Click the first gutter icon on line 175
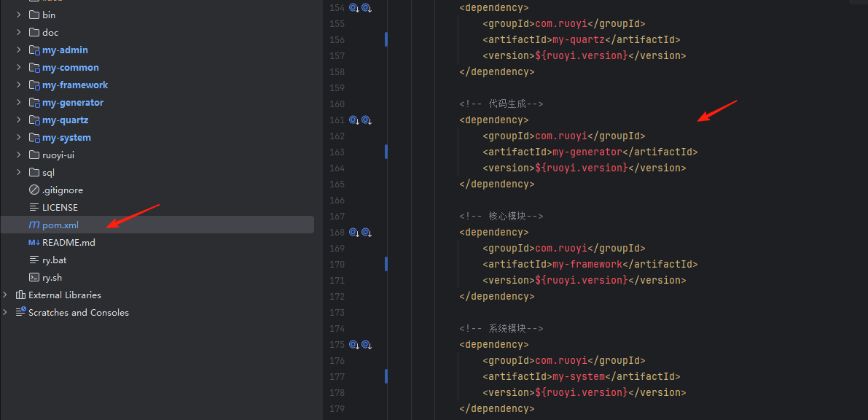Screen dimensions: 868x420 tap(353, 345)
